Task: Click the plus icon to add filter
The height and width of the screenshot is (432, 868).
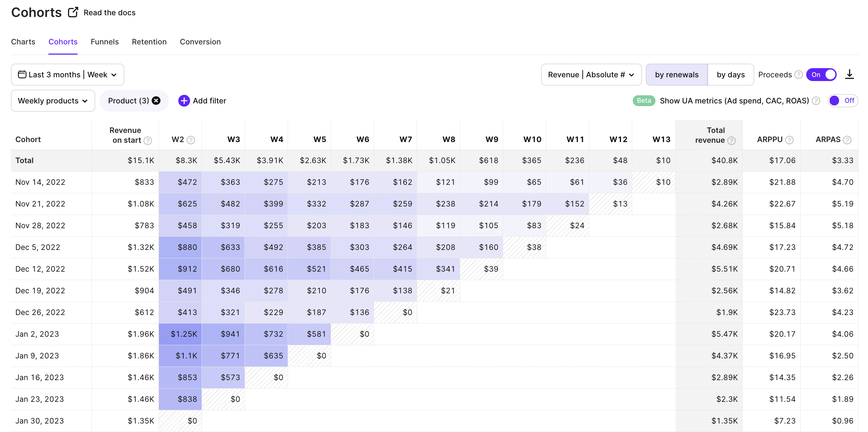Action: tap(184, 101)
